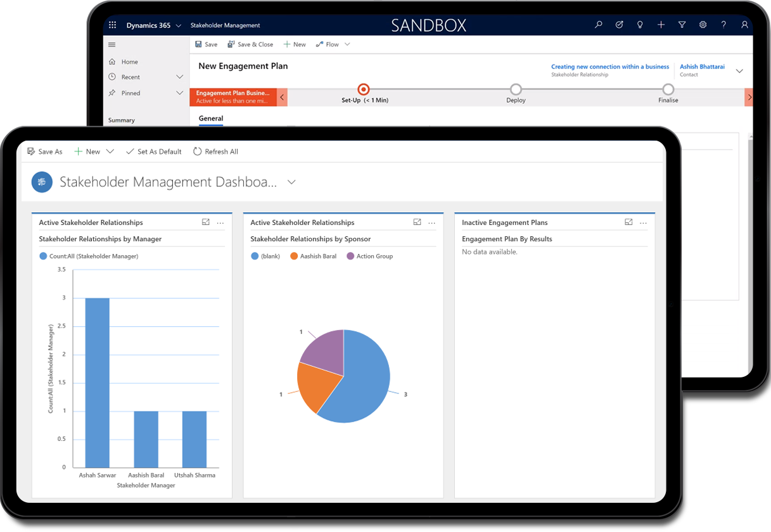
Task: Open the Help question mark icon
Action: click(x=724, y=25)
